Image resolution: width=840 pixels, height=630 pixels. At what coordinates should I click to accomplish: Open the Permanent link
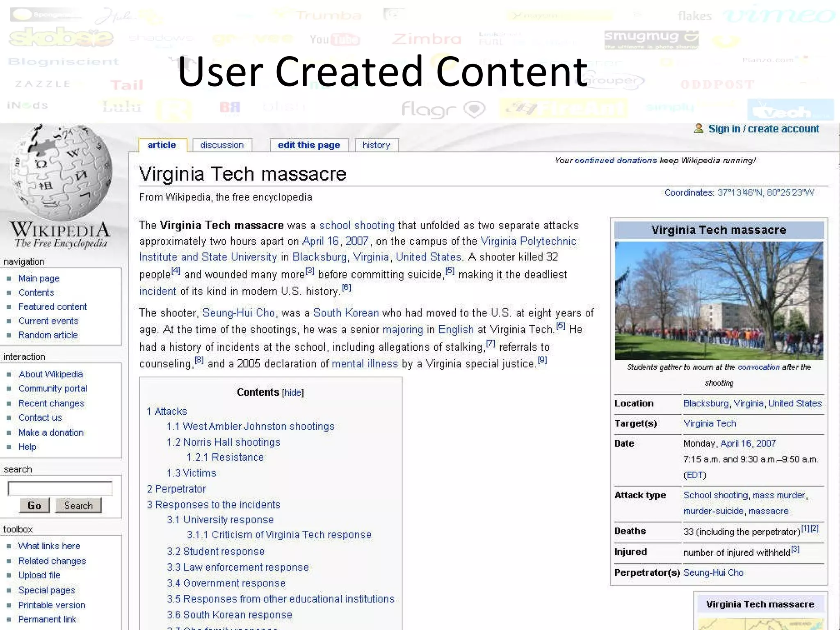47,619
